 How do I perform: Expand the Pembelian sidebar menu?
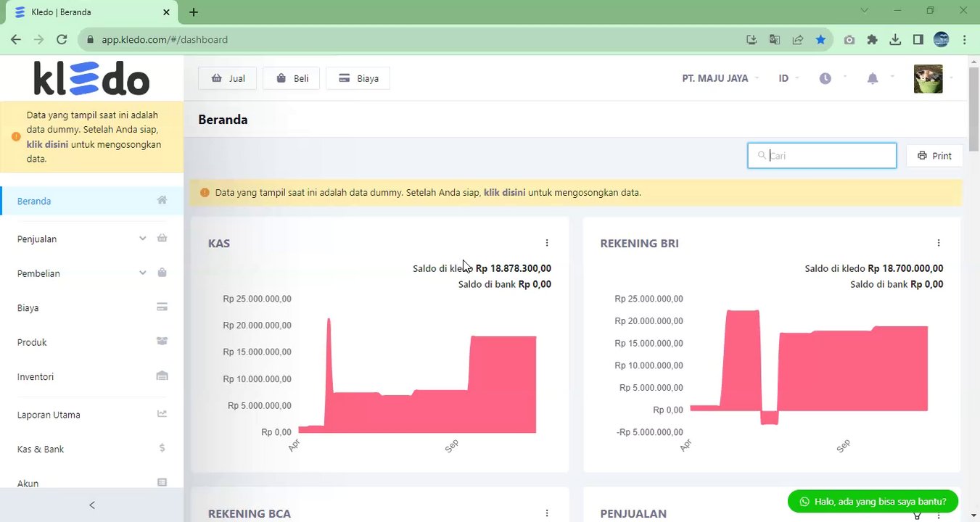(91, 273)
